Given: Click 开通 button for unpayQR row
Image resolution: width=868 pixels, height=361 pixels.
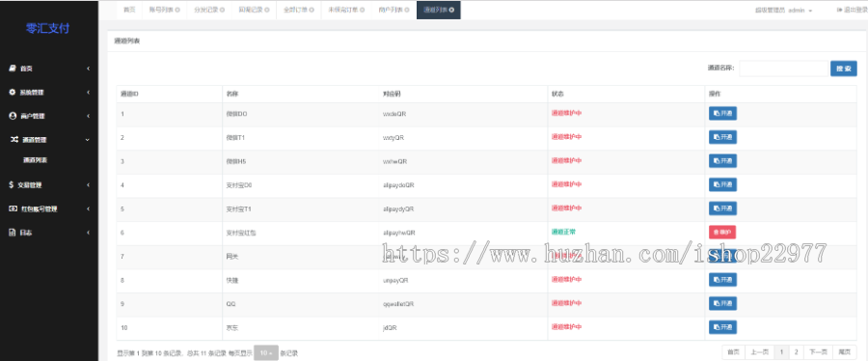Looking at the screenshot, I should coord(722,280).
